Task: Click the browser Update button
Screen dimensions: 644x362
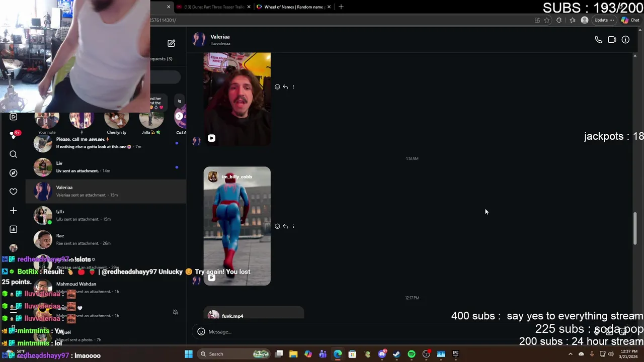Action: click(604, 20)
